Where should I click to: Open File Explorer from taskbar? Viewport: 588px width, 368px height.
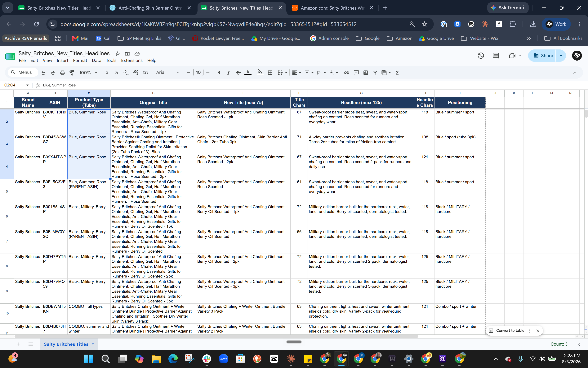coord(156,359)
